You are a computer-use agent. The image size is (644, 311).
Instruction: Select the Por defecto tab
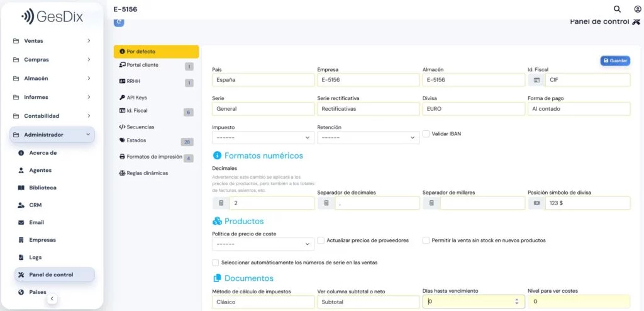[156, 52]
